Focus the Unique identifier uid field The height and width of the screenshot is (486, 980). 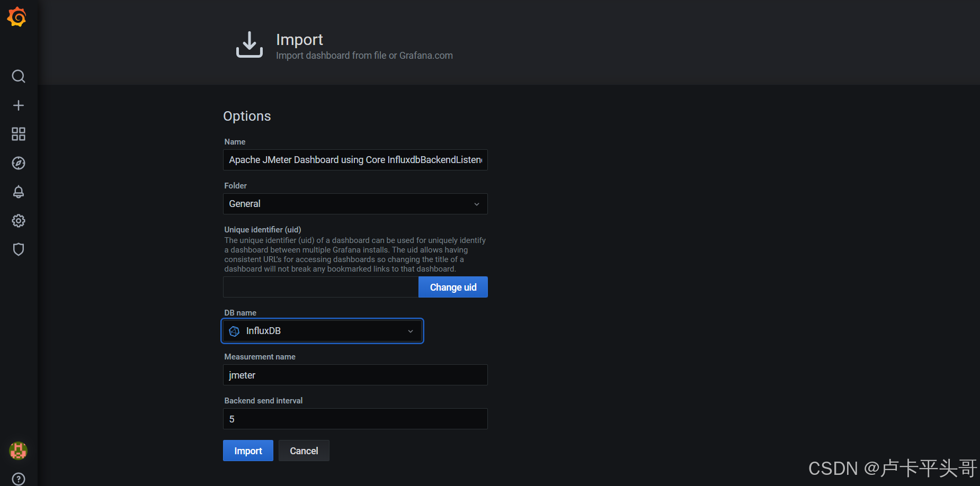tap(321, 287)
